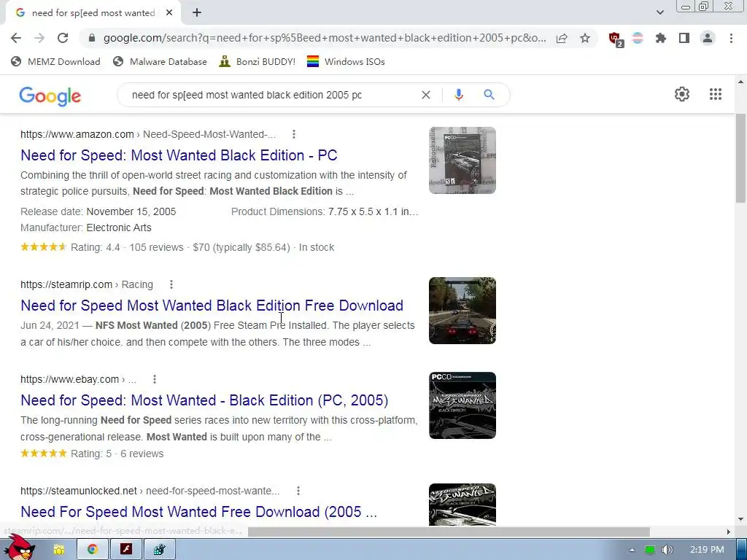This screenshot has height=560, width=747.
Task: Start voice search with the microphone
Action: (459, 95)
